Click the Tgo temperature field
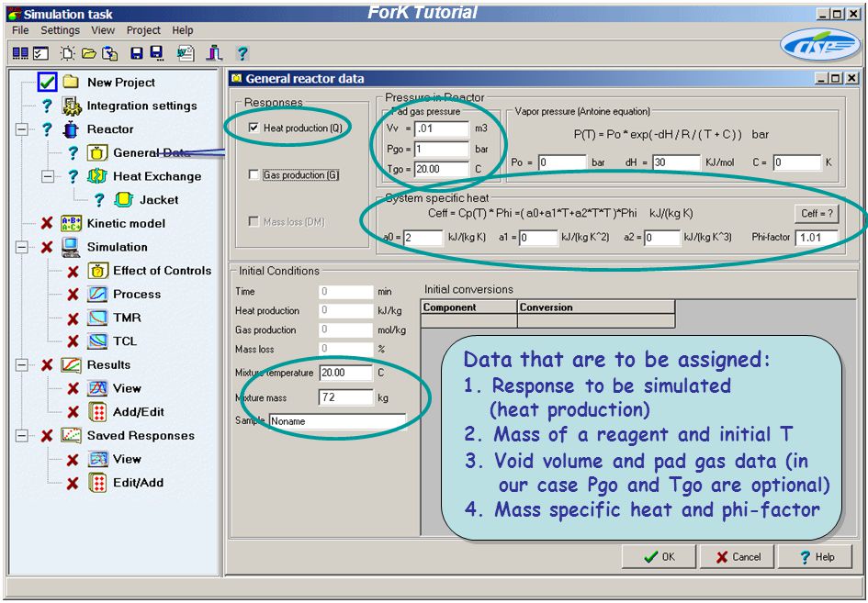 point(442,169)
